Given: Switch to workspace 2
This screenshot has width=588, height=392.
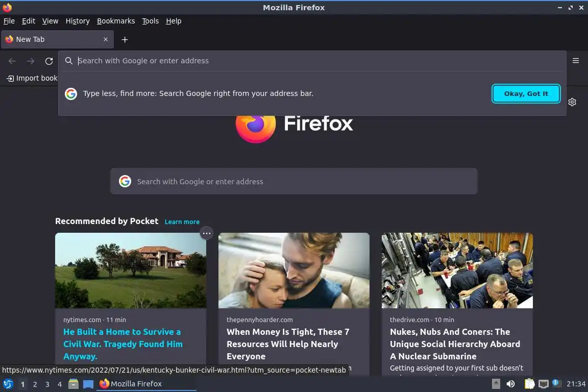Looking at the screenshot, I should pyautogui.click(x=35, y=384).
